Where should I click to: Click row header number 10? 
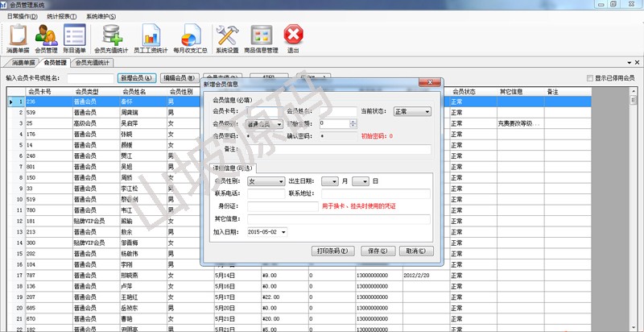[x=16, y=199]
